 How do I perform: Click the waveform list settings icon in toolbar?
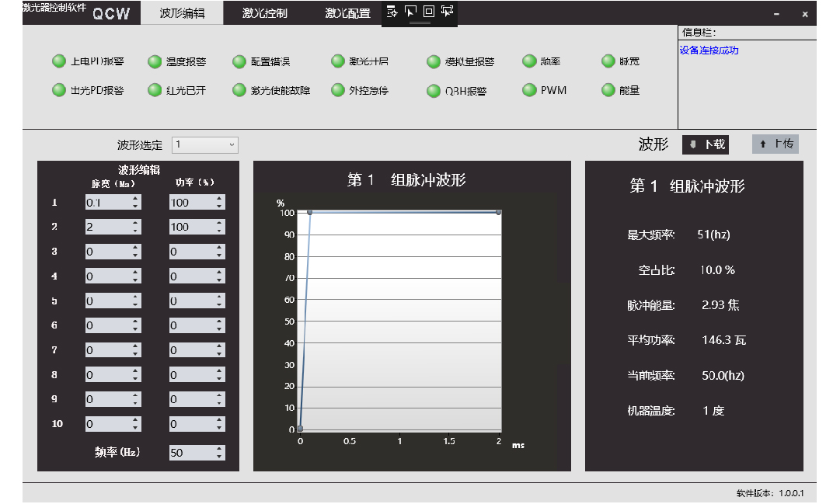coord(392,11)
